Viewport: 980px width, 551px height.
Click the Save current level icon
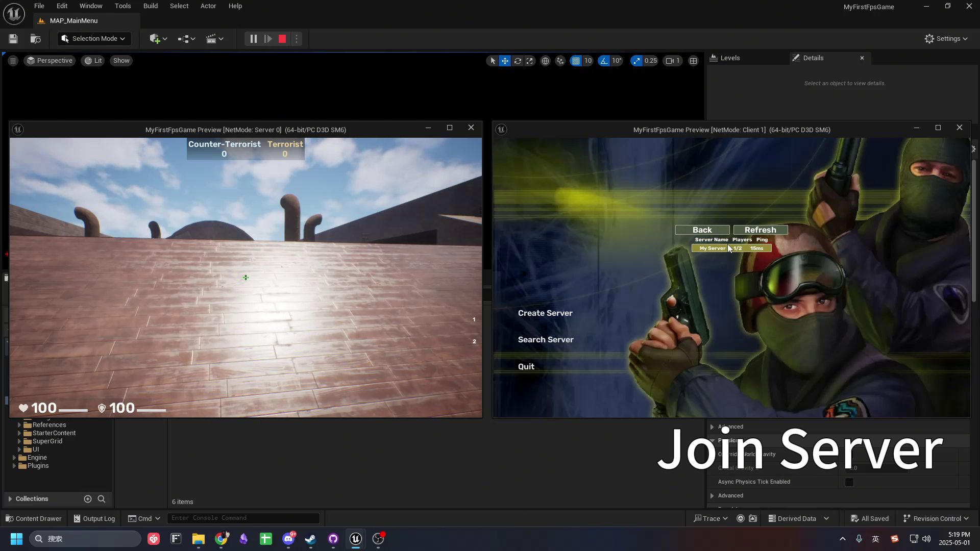coord(13,39)
